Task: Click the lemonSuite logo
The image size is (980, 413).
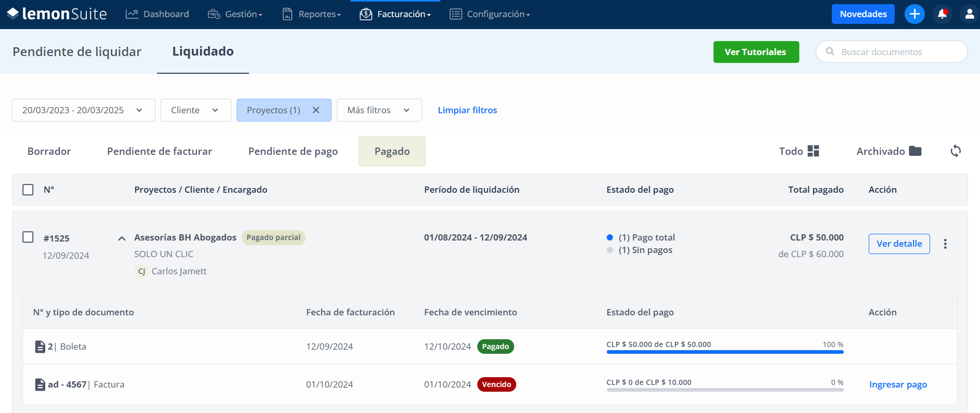Action: tap(57, 14)
